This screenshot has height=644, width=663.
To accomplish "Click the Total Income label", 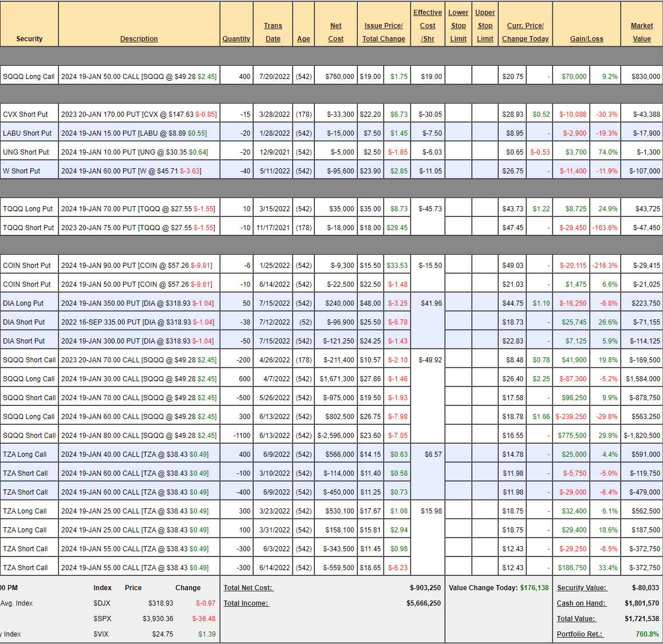I will click(246, 603).
